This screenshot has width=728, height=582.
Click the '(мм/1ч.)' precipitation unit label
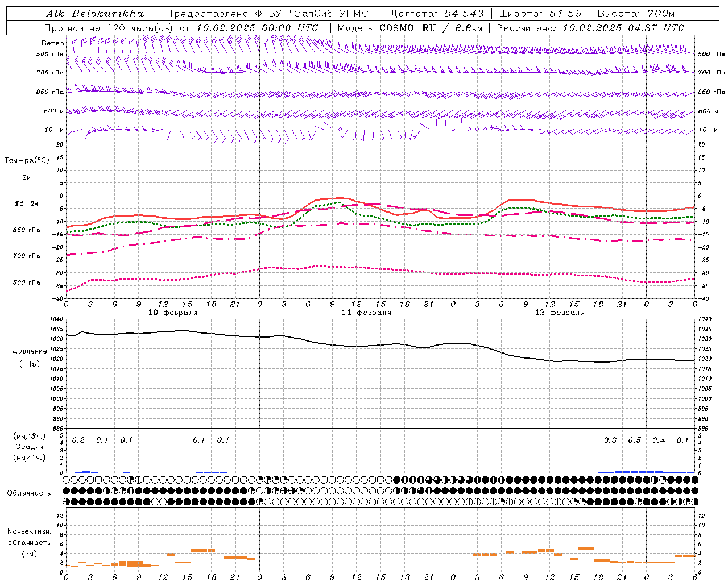tap(30, 458)
